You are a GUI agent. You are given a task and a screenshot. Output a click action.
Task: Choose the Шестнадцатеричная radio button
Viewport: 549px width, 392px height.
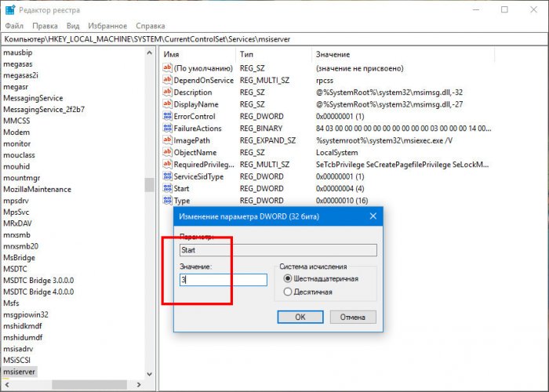[x=288, y=278]
